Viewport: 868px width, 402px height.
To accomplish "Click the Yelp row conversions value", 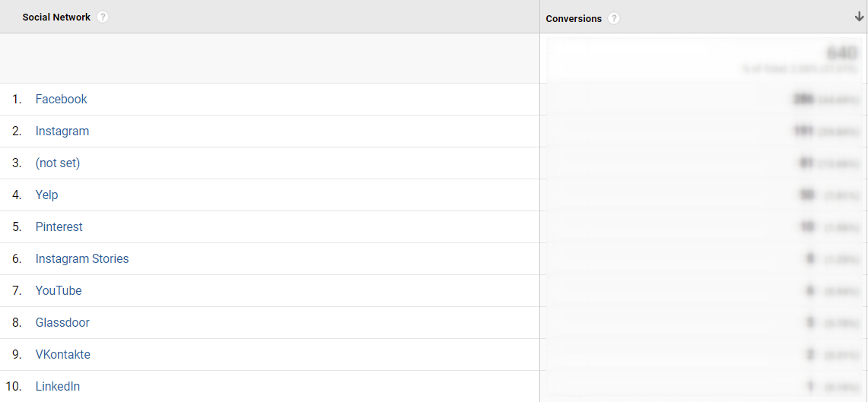I will pos(806,195).
